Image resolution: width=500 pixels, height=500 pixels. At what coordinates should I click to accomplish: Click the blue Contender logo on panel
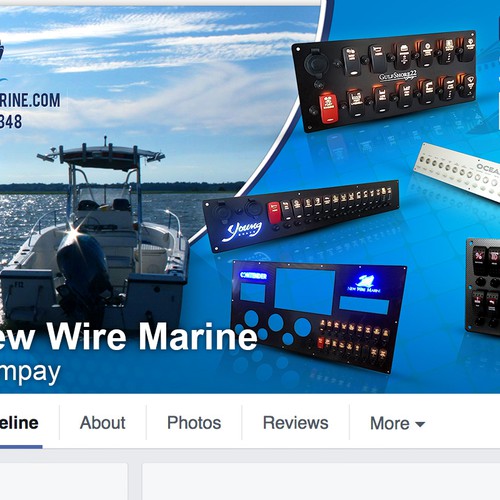click(253, 276)
